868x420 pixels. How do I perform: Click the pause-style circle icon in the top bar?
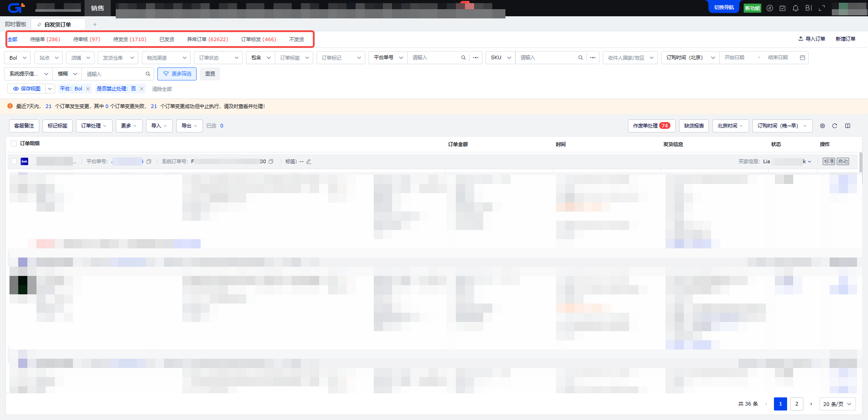770,8
